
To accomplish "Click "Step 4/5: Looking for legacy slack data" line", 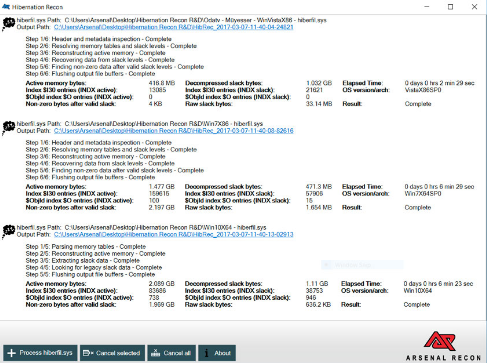I will click(x=94, y=268).
